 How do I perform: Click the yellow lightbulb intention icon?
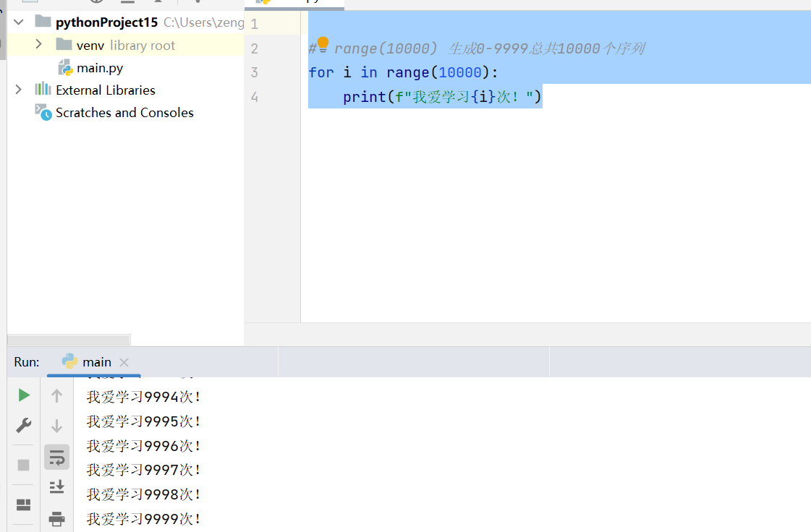tap(323, 43)
